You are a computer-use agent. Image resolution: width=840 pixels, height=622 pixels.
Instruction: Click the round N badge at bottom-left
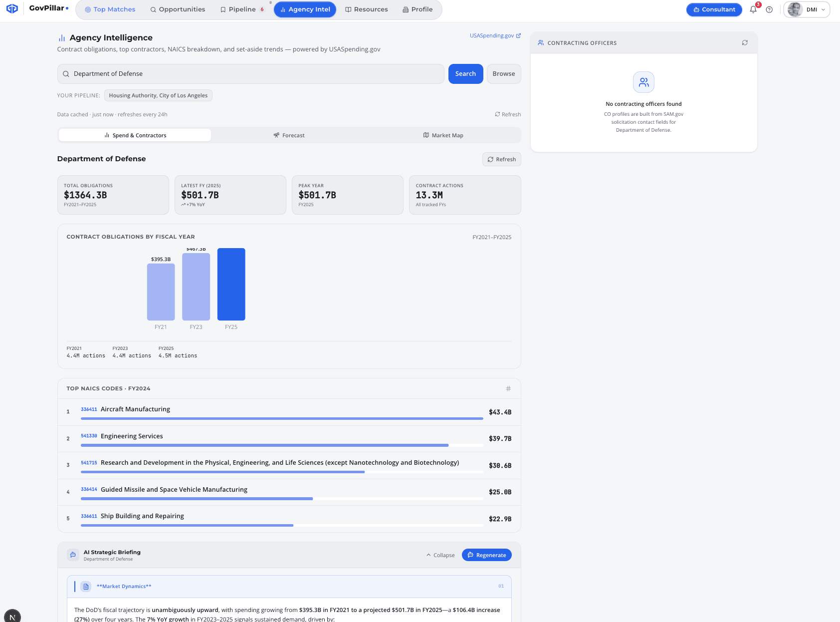click(x=12, y=616)
